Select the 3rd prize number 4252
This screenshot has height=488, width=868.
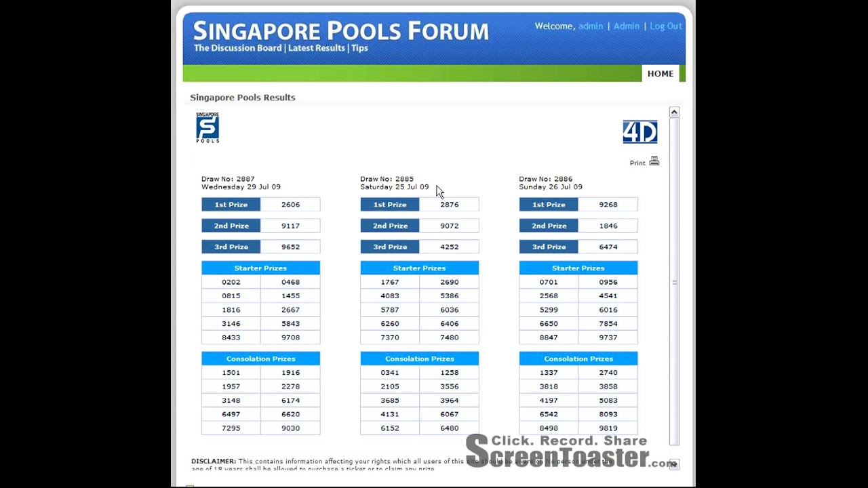pos(449,247)
